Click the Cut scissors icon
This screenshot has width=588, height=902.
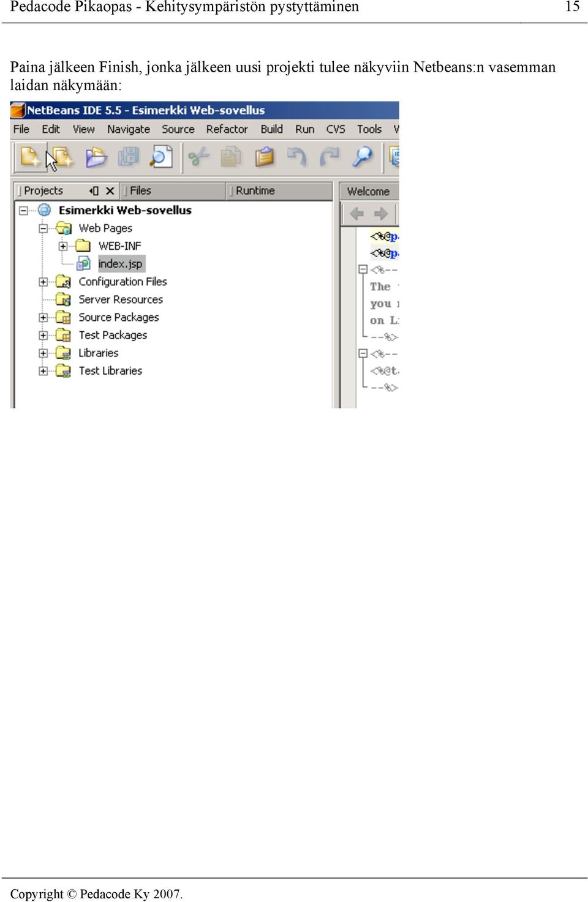[x=198, y=157]
